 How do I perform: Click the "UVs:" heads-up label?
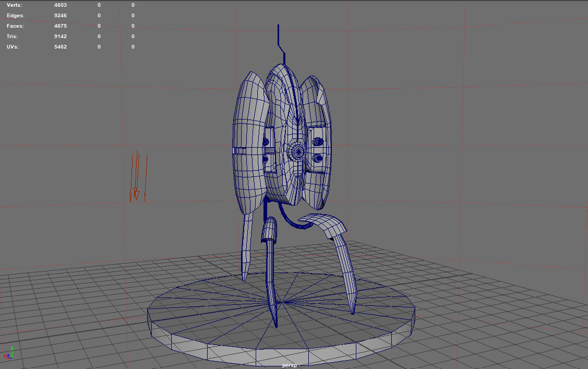tap(13, 47)
